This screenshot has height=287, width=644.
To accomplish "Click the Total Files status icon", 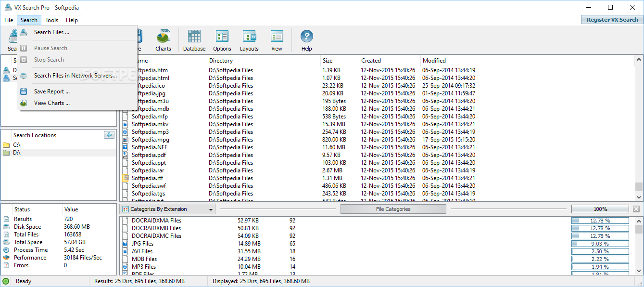I will coord(6,235).
